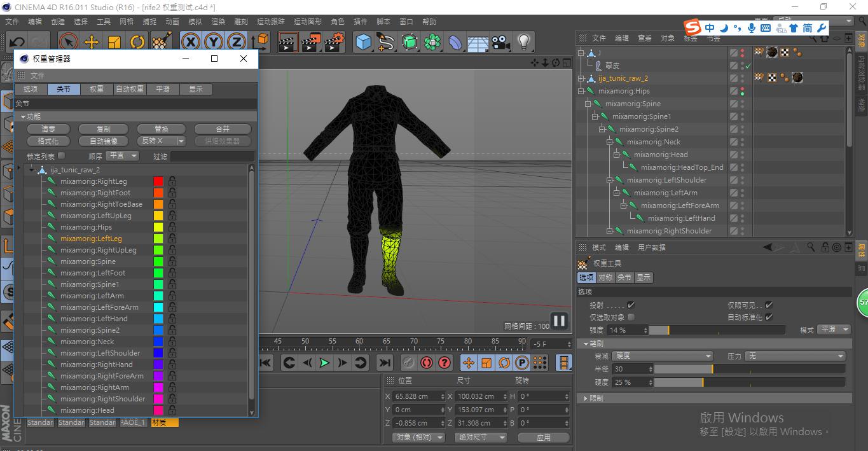
Task: Click the camera object icon
Action: 501,43
